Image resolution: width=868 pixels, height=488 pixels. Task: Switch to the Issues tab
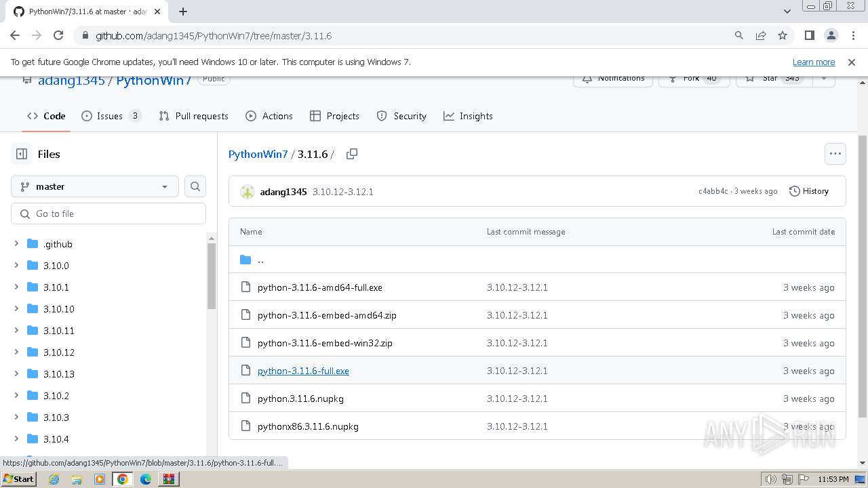[x=111, y=116]
